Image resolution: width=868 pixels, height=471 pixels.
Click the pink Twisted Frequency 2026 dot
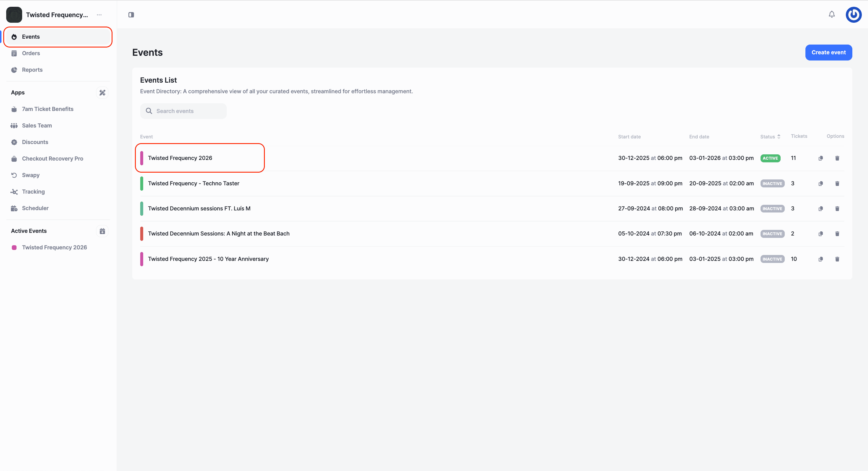pyautogui.click(x=14, y=248)
